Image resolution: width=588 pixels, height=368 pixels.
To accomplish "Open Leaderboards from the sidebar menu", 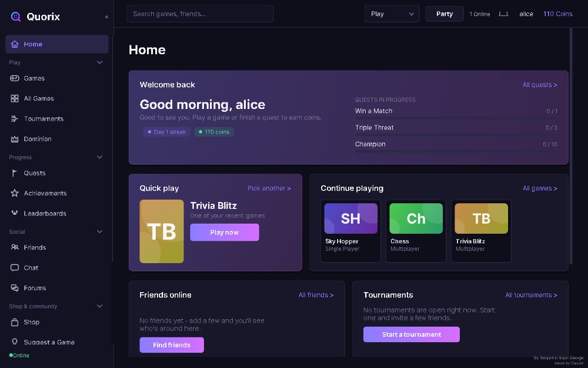I will (57, 213).
